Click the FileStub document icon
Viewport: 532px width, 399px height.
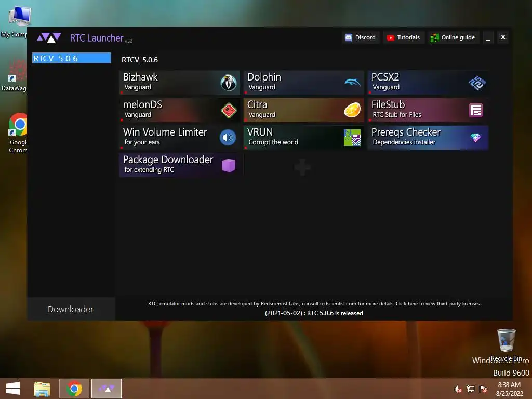(476, 110)
